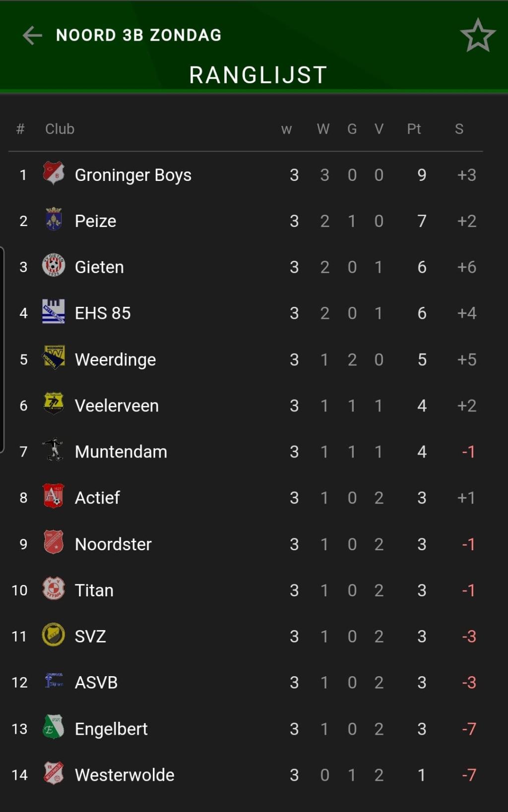Screen dimensions: 508x812
Task: Select the Gieten club logo
Action: (54, 266)
